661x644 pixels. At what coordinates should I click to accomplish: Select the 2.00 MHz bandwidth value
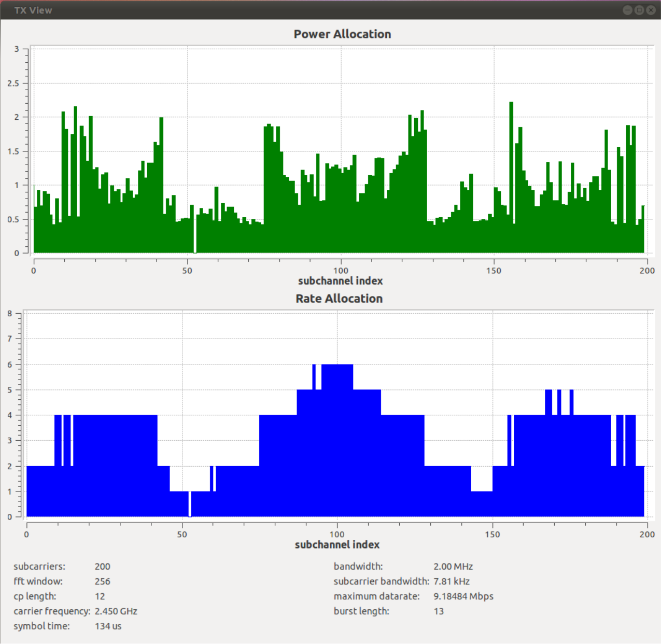453,566
